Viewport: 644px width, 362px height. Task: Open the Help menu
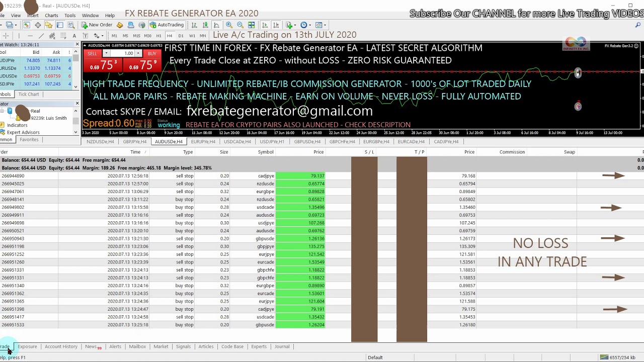[x=110, y=16]
